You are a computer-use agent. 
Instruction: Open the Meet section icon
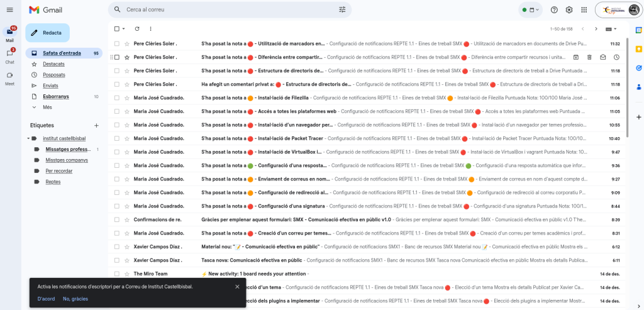coord(10,75)
